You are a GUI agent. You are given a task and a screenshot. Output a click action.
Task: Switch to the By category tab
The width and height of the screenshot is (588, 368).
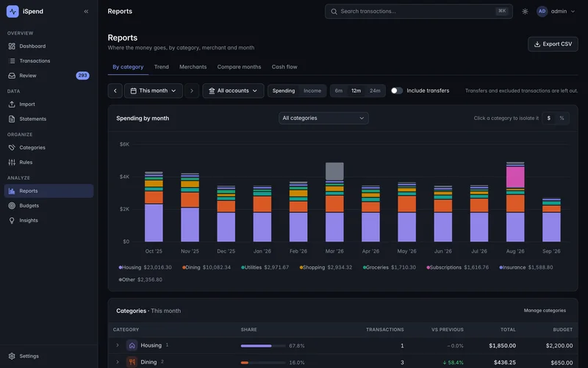pyautogui.click(x=128, y=67)
